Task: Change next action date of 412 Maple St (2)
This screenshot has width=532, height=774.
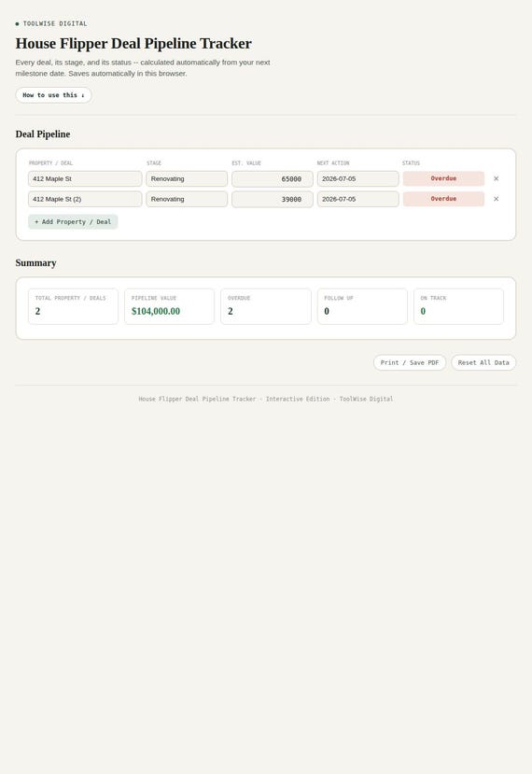Action: tap(357, 199)
